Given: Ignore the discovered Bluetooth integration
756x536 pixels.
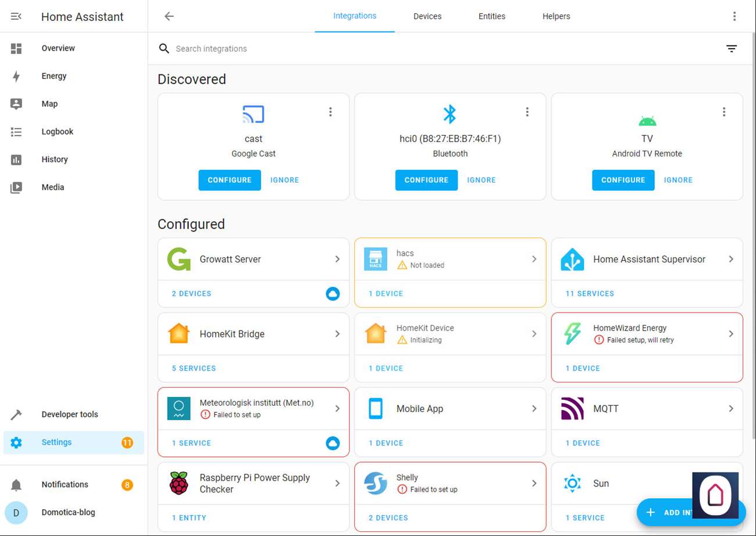Looking at the screenshot, I should [x=481, y=180].
